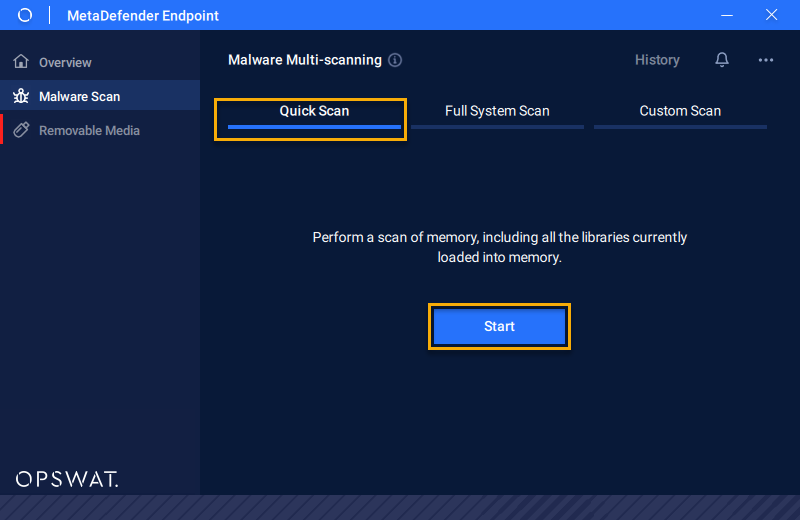View scan History
The width and height of the screenshot is (800, 520).
657,60
